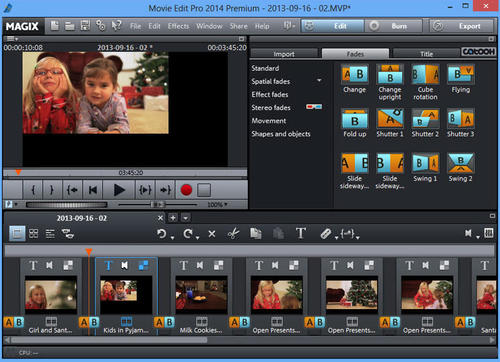
Task: Select the Title editor T icon in the toolbar
Action: [x=301, y=233]
